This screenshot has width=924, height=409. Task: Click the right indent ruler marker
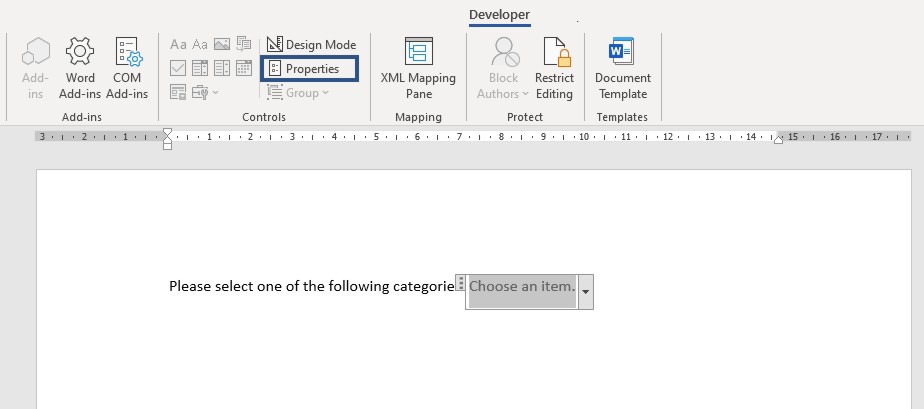click(778, 140)
